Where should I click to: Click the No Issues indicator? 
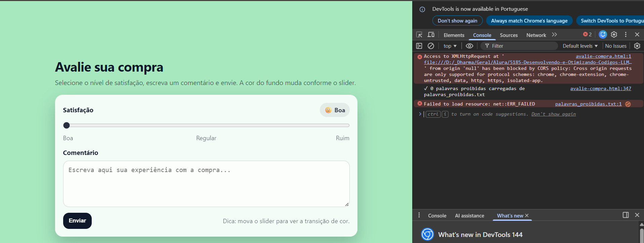point(616,46)
